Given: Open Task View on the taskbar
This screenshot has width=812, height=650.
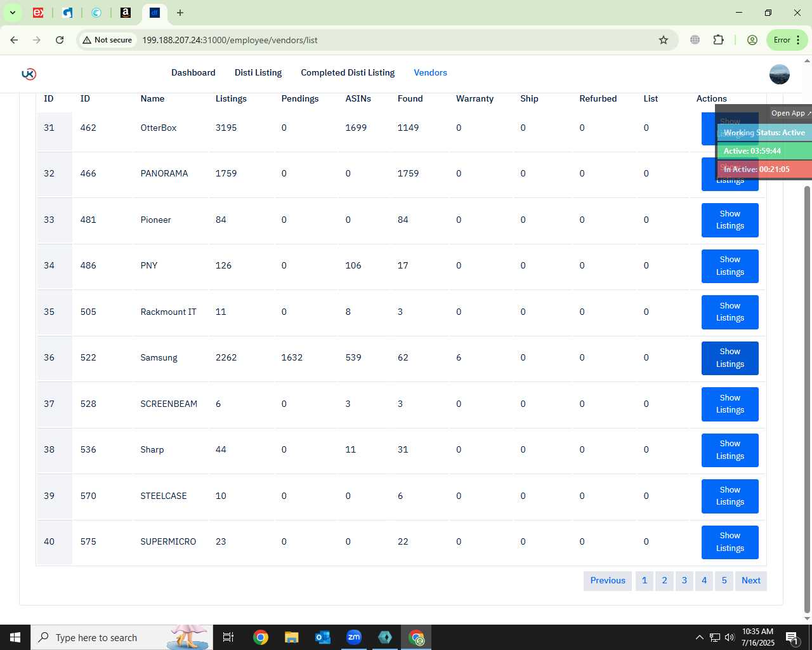Looking at the screenshot, I should (228, 637).
